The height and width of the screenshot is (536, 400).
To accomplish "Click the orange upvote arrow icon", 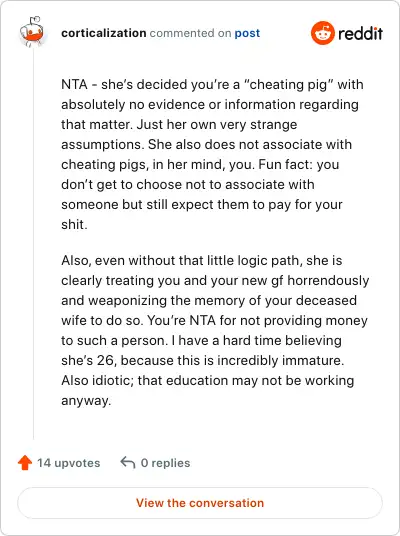I will click(x=25, y=463).
